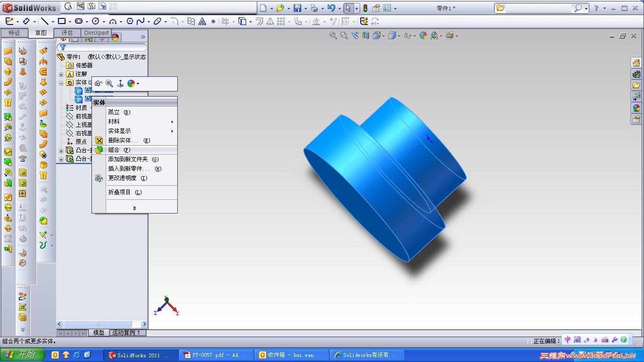Open the 材料 submenu in the context menu
The width and height of the screenshot is (644, 362).
pos(134,122)
